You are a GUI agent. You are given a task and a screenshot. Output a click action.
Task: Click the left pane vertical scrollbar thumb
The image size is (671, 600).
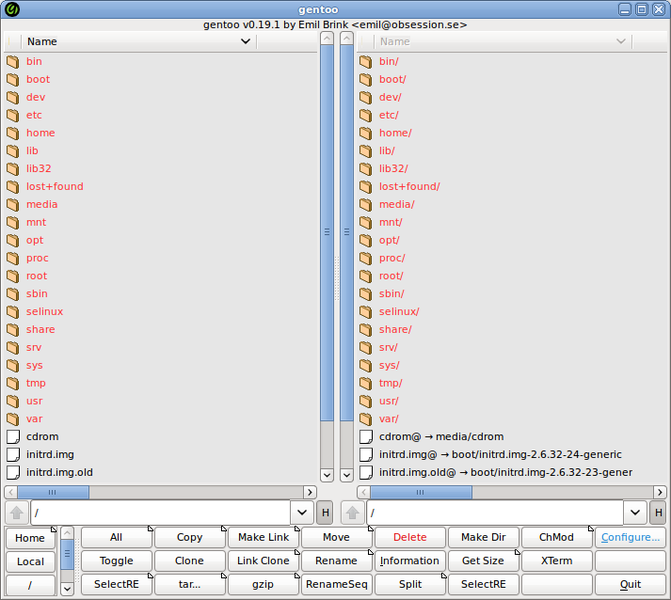(x=327, y=232)
